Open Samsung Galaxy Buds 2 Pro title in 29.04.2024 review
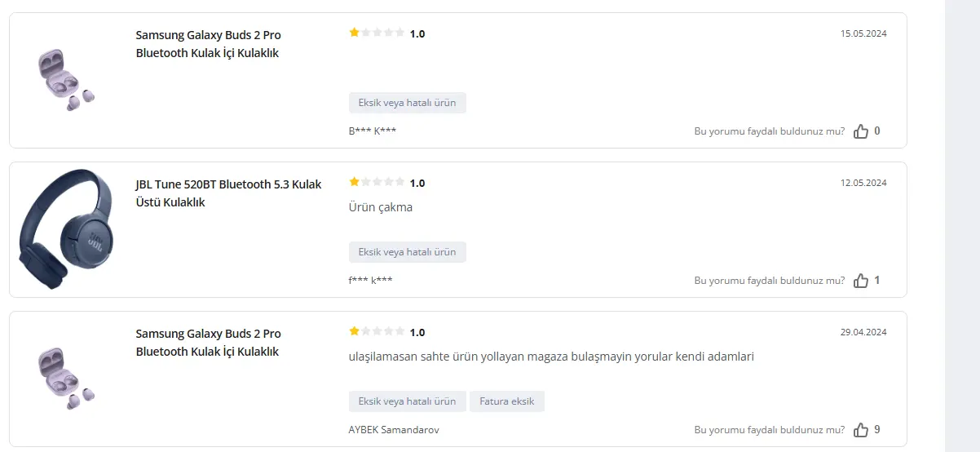 [208, 343]
